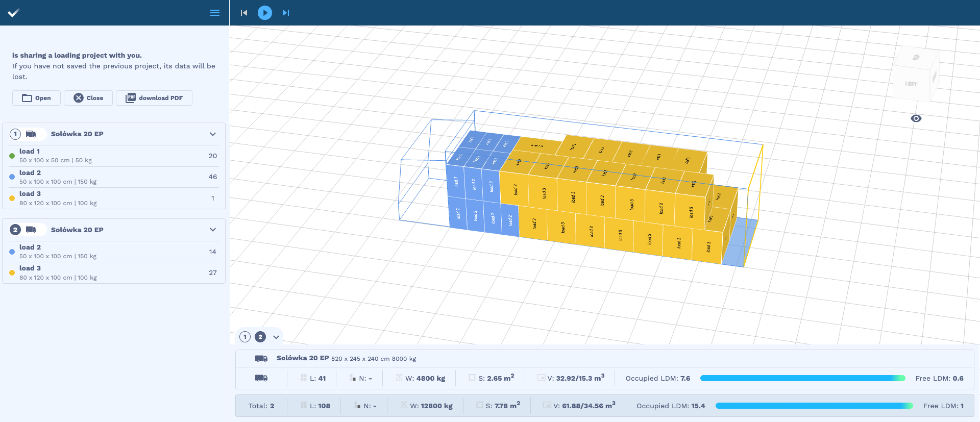The height and width of the screenshot is (422, 980).
Task: Expand the vehicle tabs dropdown chevron
Action: (276, 337)
